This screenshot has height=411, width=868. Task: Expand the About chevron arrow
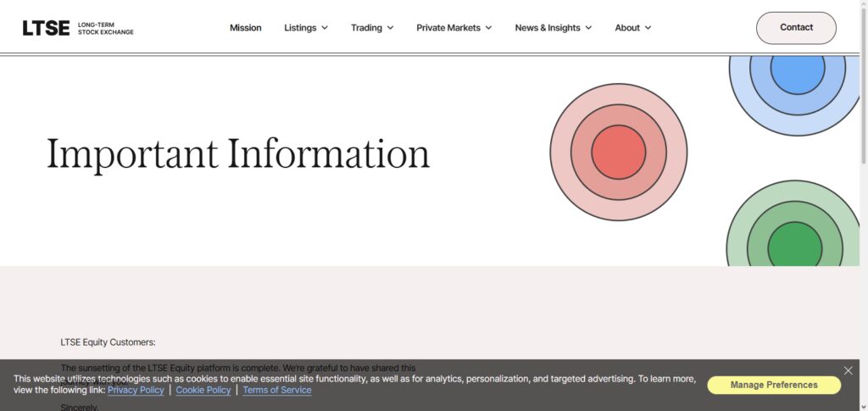[648, 28]
